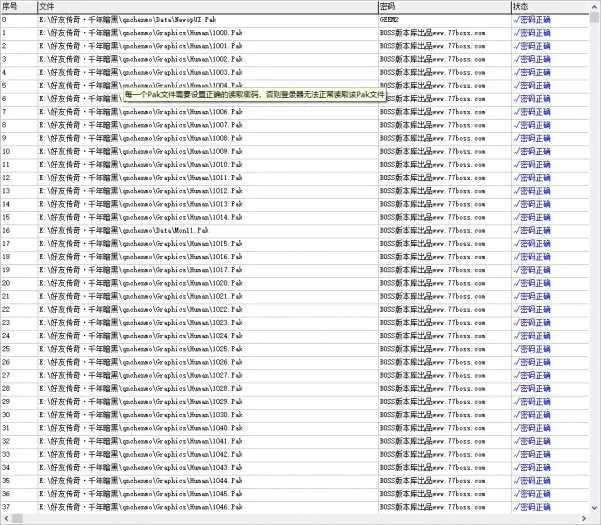This screenshot has height=525, width=601.
Task: Select row 0 with NewopUI.Pak file
Action: pos(294,20)
